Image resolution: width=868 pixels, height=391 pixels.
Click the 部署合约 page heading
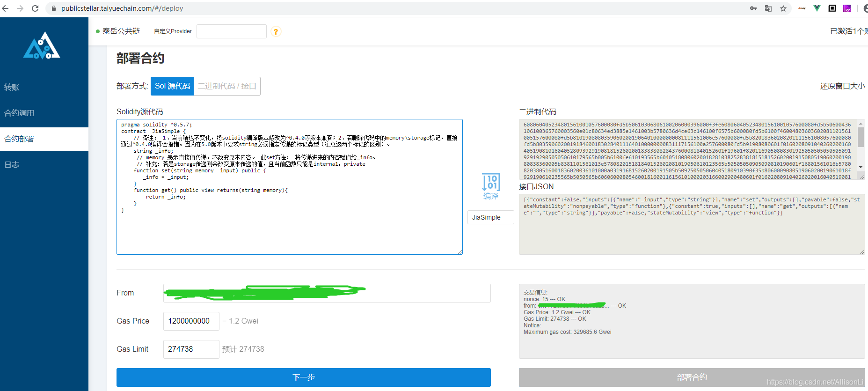pyautogui.click(x=140, y=59)
